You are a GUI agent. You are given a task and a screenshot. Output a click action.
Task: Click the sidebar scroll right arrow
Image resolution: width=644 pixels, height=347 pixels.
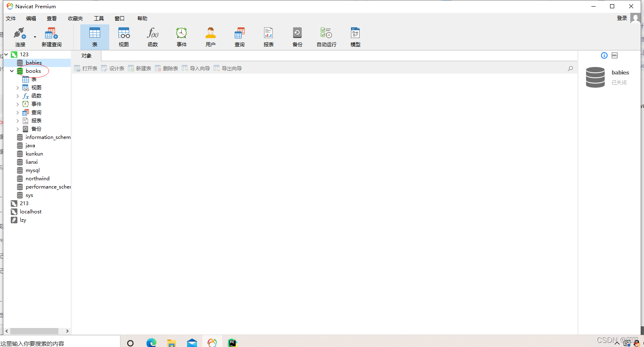[67, 331]
